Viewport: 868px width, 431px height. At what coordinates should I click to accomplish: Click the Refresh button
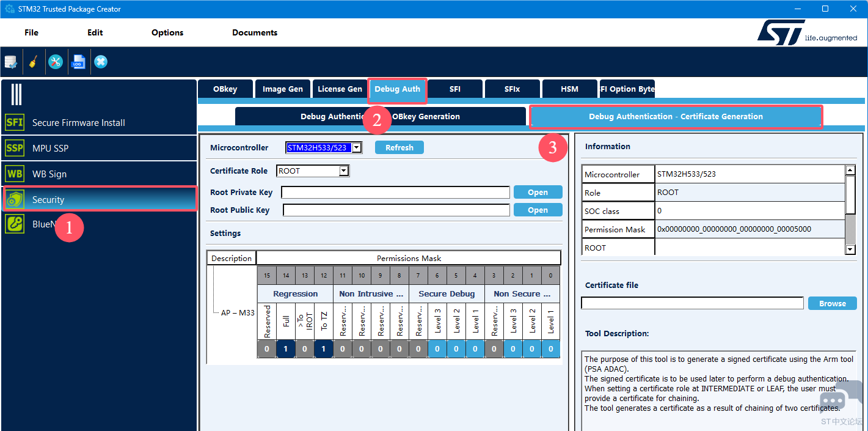pos(399,147)
